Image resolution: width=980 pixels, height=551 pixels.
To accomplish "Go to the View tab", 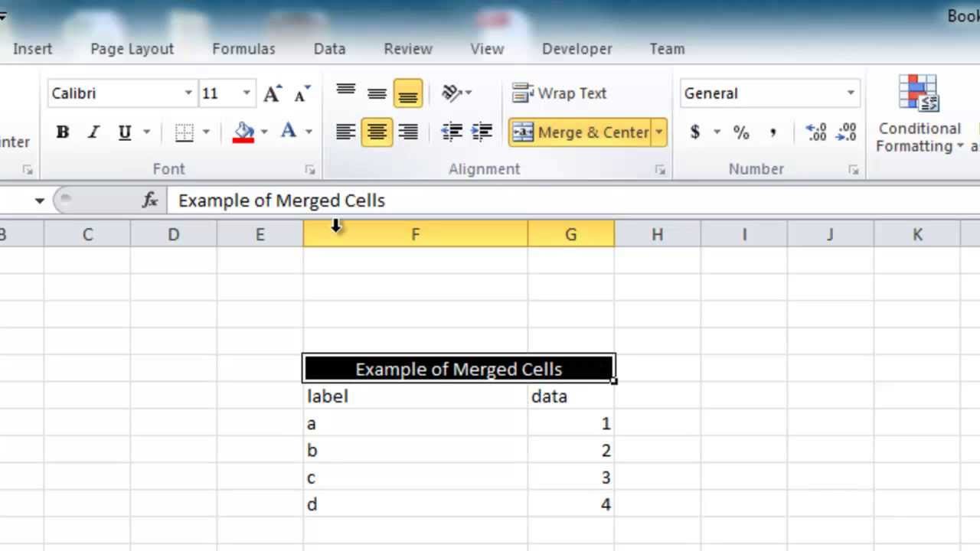I will [x=487, y=48].
